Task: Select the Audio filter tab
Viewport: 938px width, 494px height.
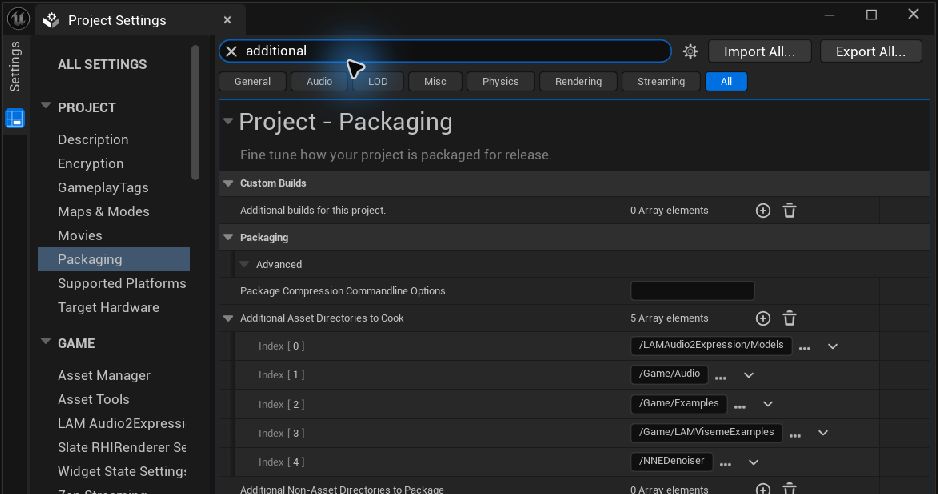Action: pos(319,81)
